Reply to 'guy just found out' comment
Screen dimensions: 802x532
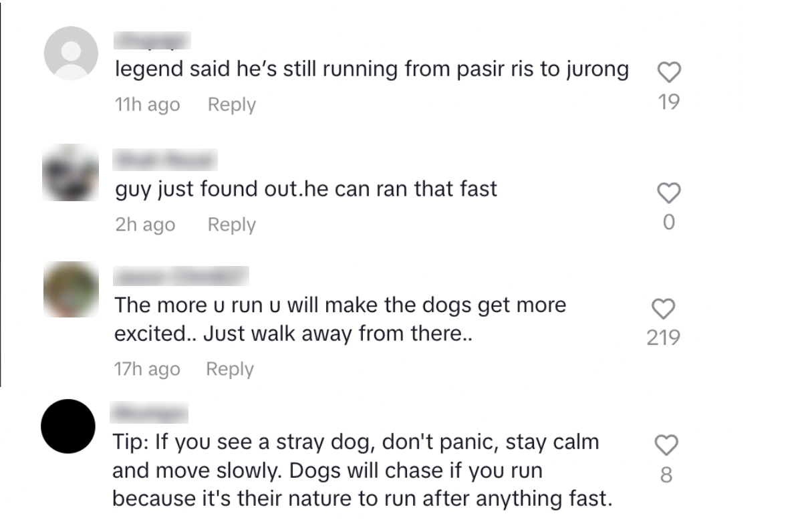point(231,225)
